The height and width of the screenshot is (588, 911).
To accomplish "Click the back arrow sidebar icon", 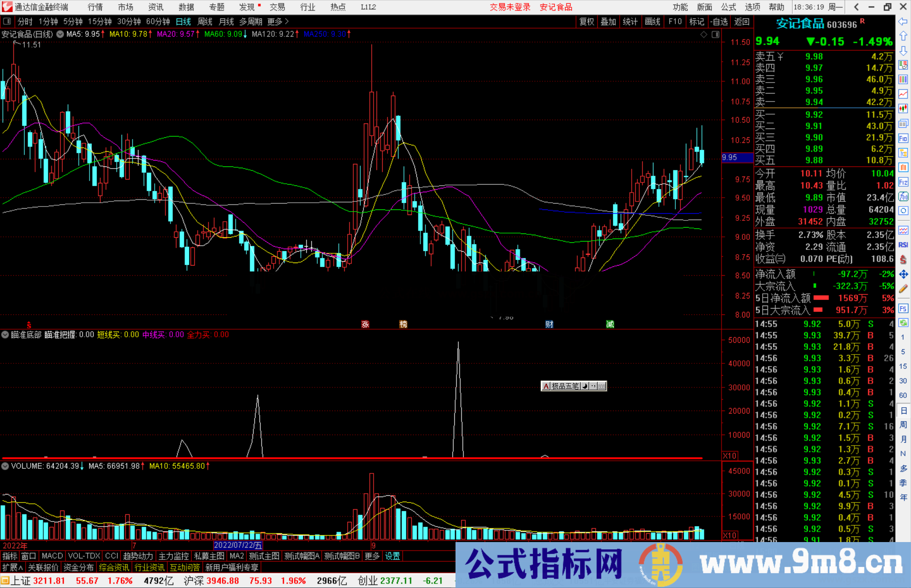I will pos(903,21).
